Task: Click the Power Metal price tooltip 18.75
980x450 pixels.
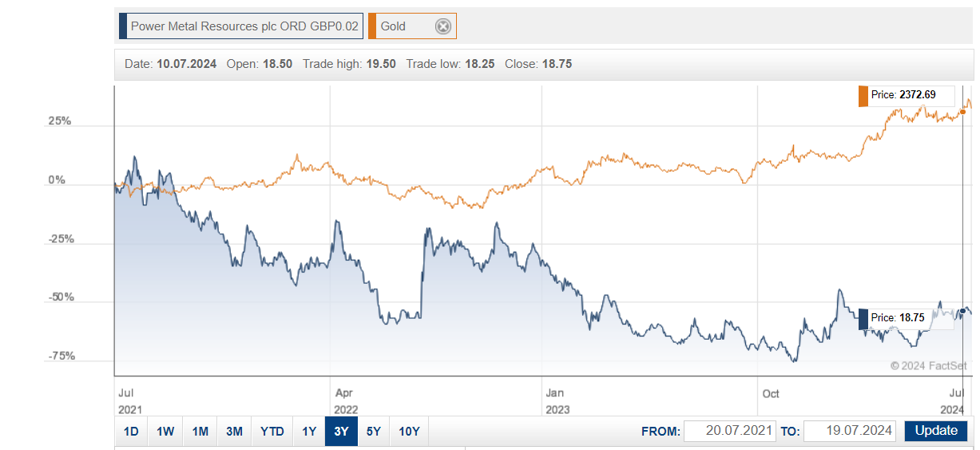Action: click(907, 318)
